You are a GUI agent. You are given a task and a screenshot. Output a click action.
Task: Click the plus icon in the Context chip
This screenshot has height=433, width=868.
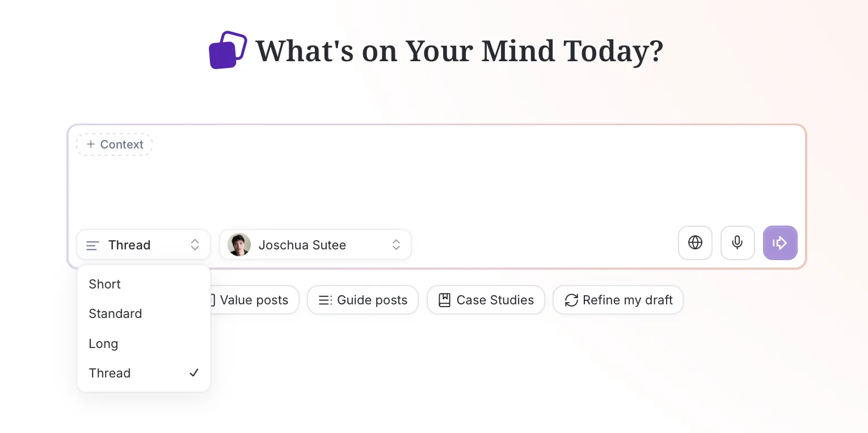point(90,144)
